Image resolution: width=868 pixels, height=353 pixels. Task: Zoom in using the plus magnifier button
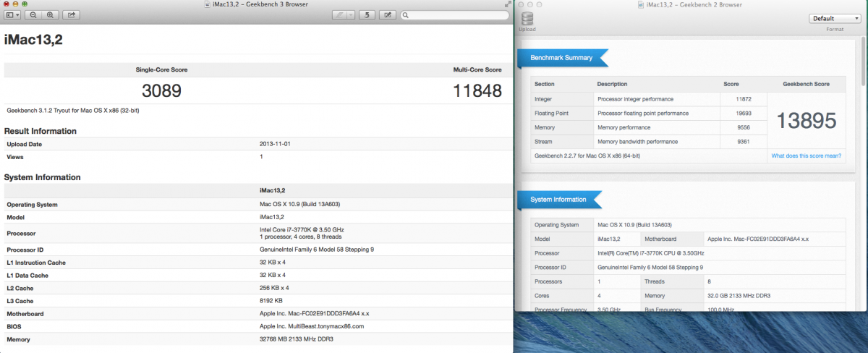point(50,15)
